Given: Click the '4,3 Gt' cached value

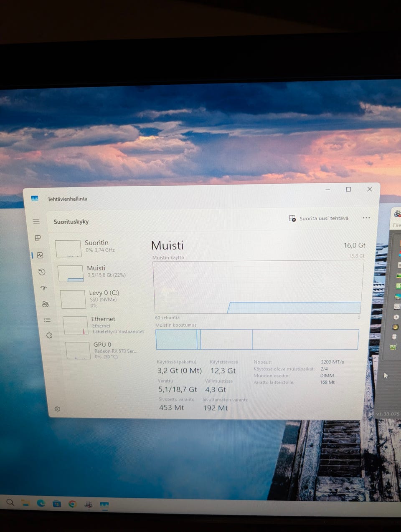Looking at the screenshot, I should click(216, 389).
